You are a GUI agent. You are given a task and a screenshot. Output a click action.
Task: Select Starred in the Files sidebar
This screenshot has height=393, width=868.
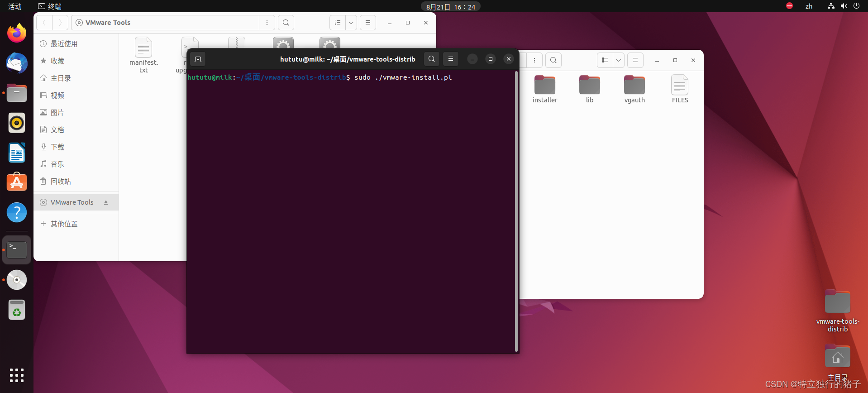point(76,61)
